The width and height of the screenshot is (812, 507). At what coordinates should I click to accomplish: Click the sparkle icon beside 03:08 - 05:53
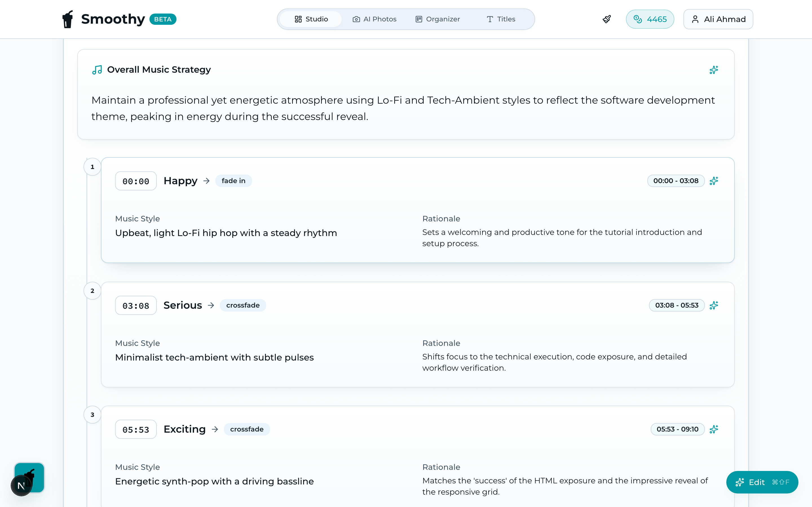click(714, 305)
